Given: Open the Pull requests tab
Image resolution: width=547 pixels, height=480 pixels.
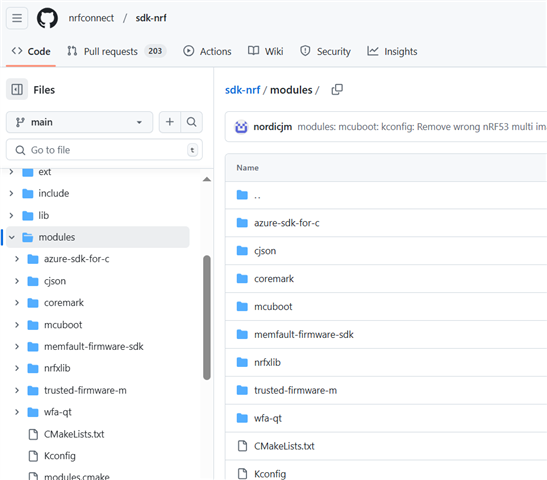Looking at the screenshot, I should (x=117, y=51).
